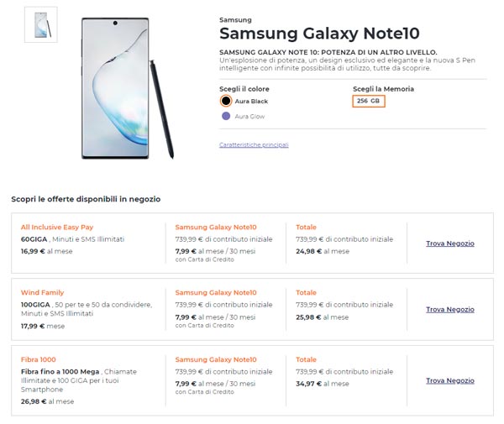Find a store for All Inclusive Easy Pay
This screenshot has height=424, width=504.
(x=450, y=243)
